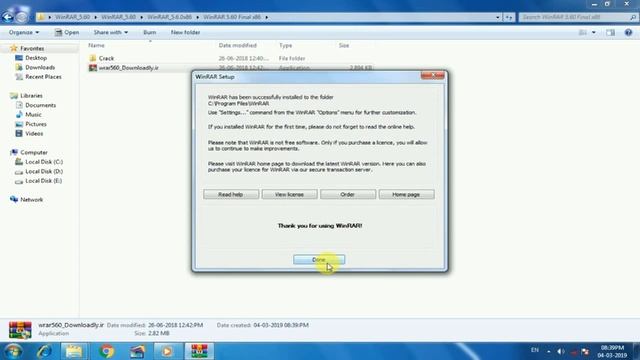Sort by Date modified column header

[238, 45]
